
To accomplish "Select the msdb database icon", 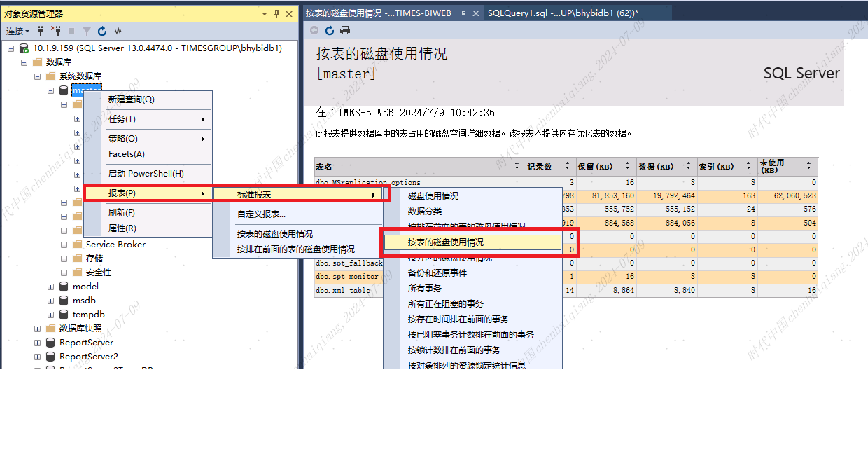I will (x=64, y=301).
